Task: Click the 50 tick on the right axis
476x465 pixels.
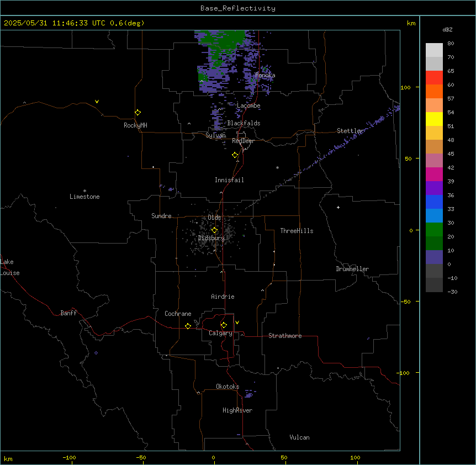Action: tap(408, 158)
